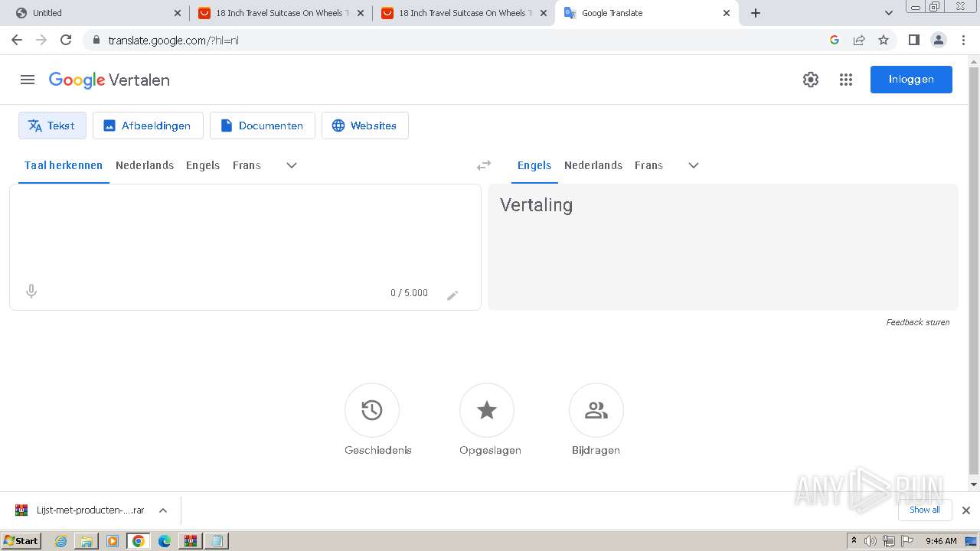Choose Engels as source language

203,165
